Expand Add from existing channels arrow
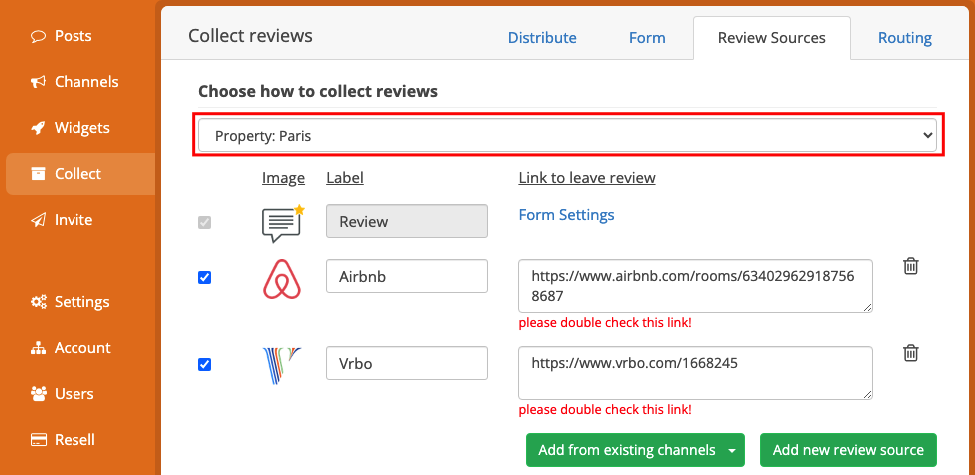This screenshot has width=975, height=475. click(732, 450)
